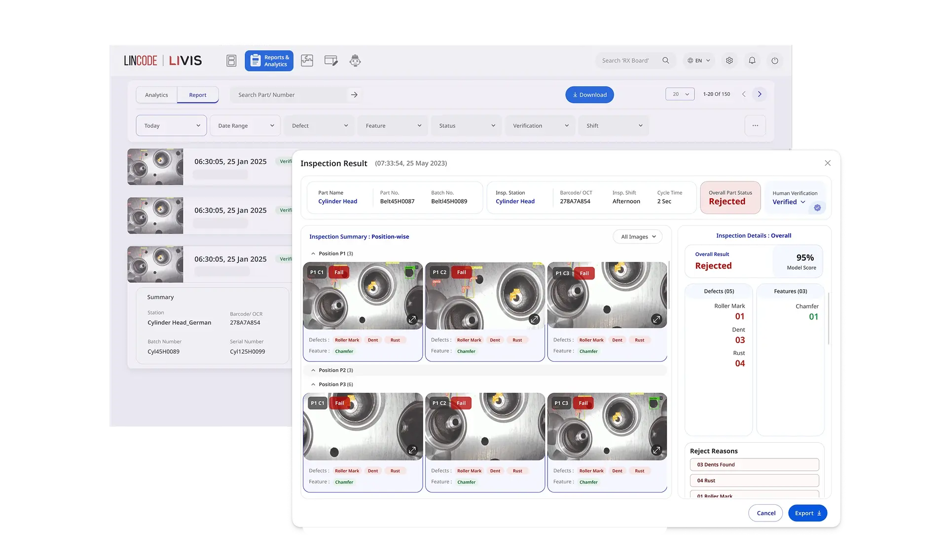Open Human Verification Verified dropdown
This screenshot has height=560, width=947.
point(789,202)
